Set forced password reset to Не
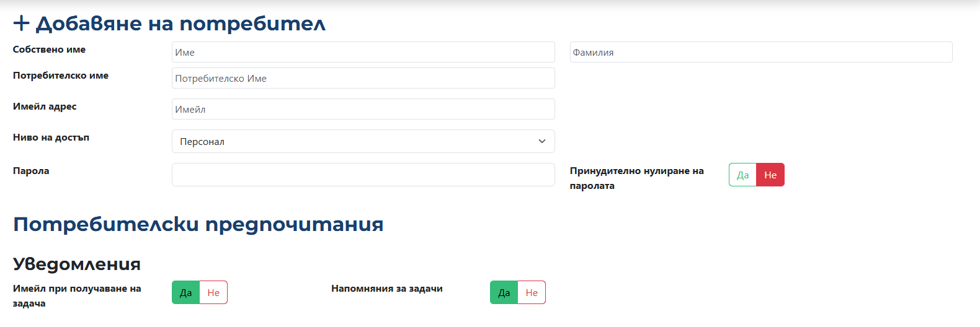The image size is (980, 327). tap(770, 175)
